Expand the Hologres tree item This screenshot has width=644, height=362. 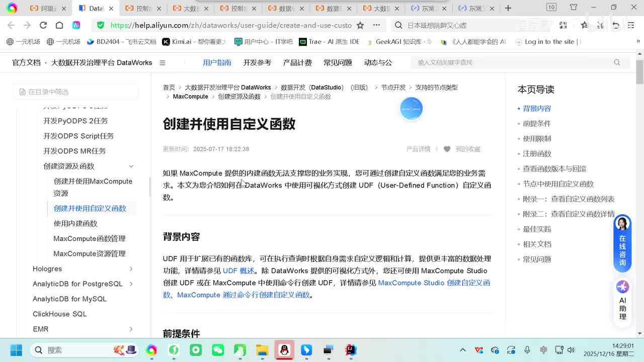point(131,269)
